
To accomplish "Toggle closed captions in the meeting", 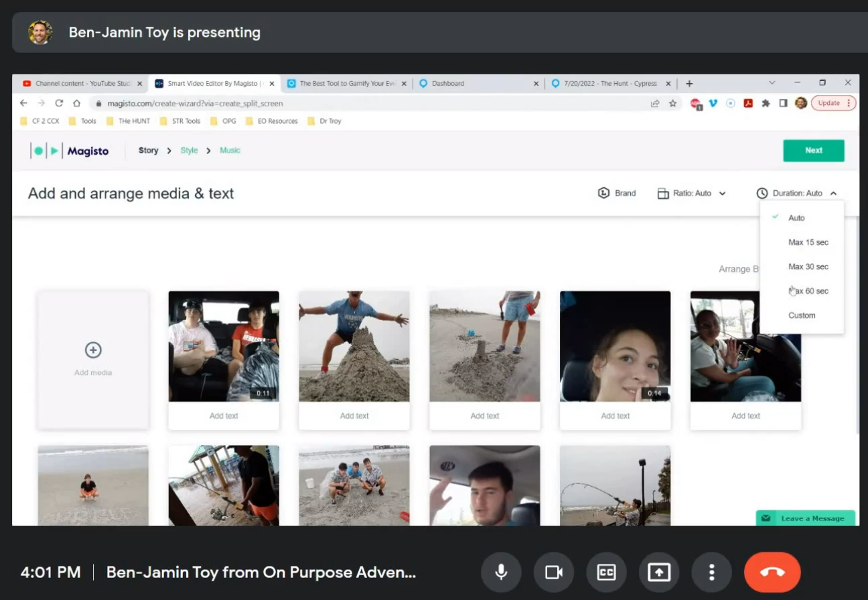I will pyautogui.click(x=606, y=573).
